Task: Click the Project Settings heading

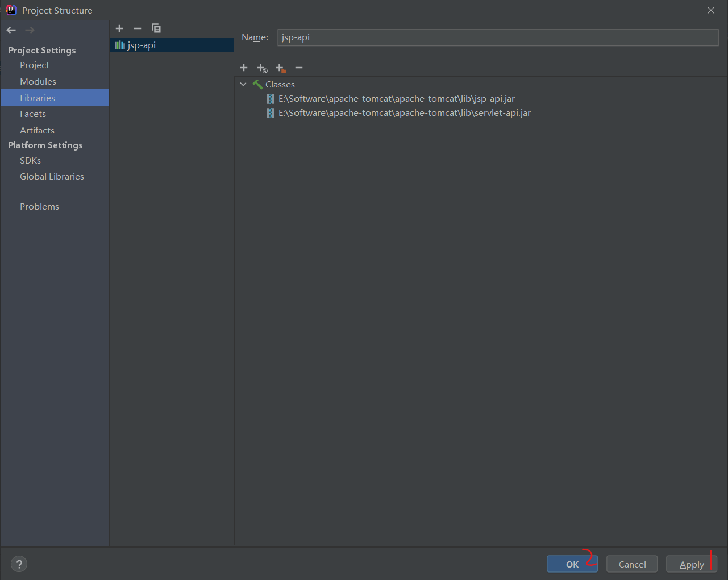Action: coord(42,51)
